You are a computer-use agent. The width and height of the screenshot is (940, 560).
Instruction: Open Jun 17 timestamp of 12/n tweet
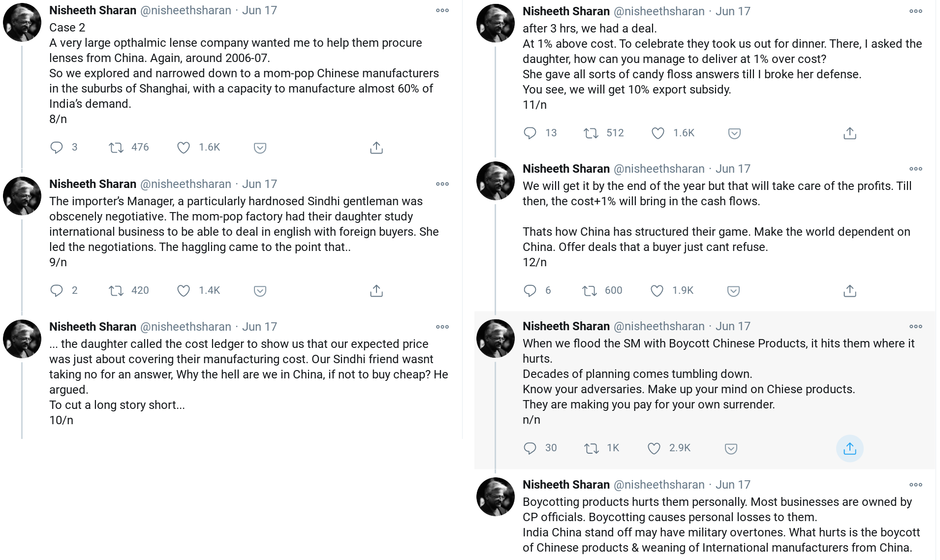coord(733,169)
